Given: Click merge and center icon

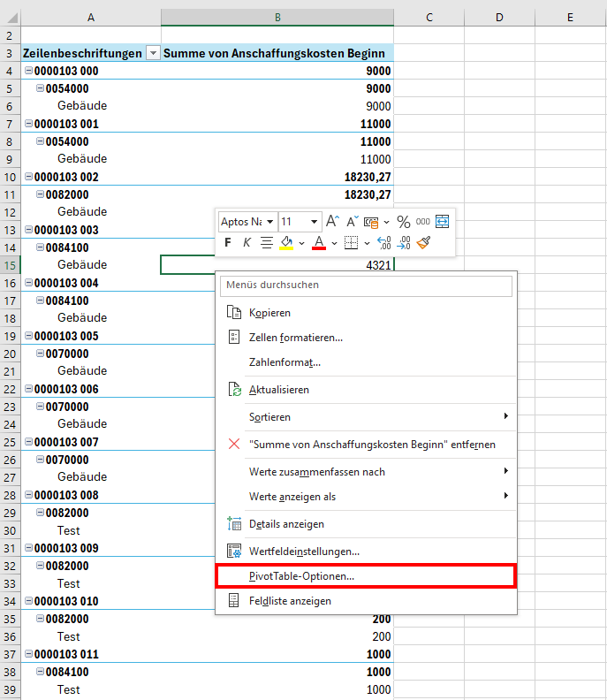Looking at the screenshot, I should 442,222.
